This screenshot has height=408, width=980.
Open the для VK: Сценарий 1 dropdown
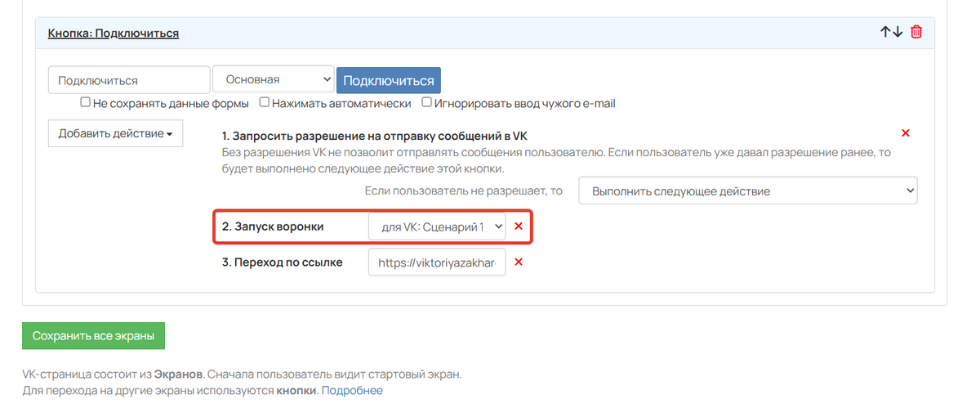(x=437, y=226)
